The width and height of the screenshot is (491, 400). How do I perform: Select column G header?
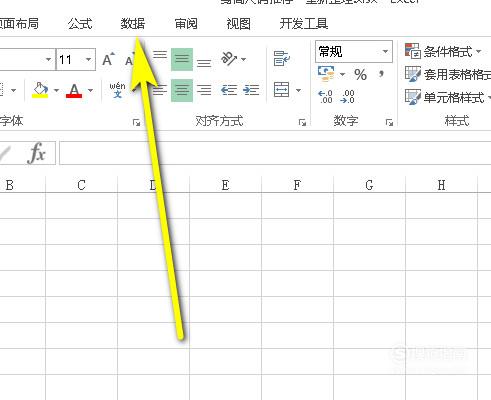point(369,185)
